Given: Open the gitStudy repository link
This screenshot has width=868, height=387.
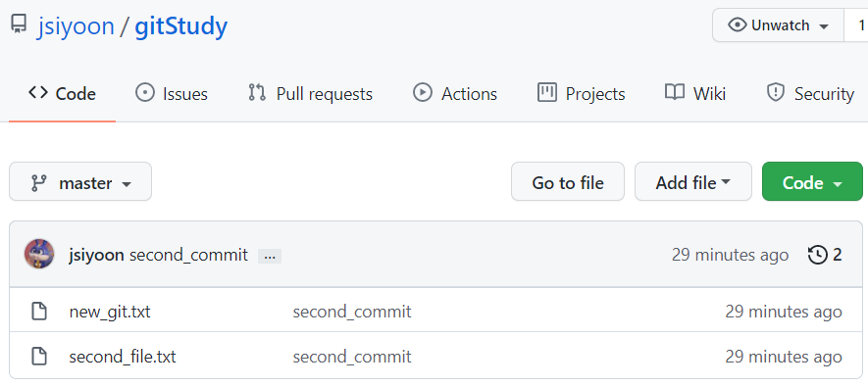Looking at the screenshot, I should point(181,26).
